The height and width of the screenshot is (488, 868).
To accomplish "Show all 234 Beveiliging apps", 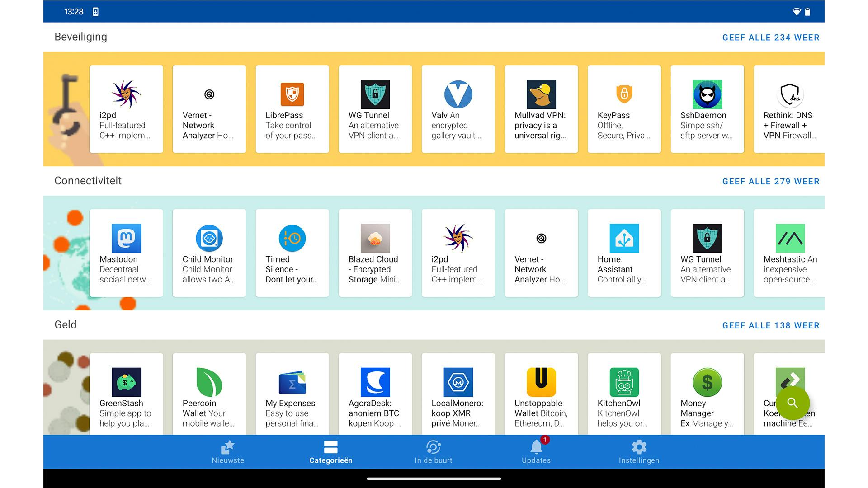I will tap(770, 38).
